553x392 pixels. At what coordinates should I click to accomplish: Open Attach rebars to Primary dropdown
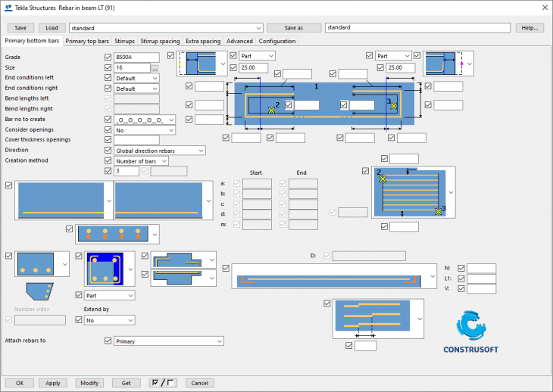pos(169,341)
